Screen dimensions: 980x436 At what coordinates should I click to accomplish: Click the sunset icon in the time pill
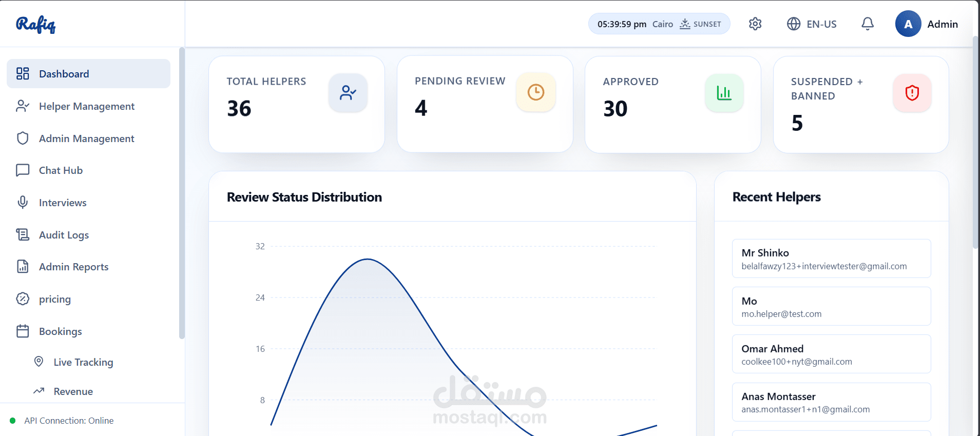point(685,24)
